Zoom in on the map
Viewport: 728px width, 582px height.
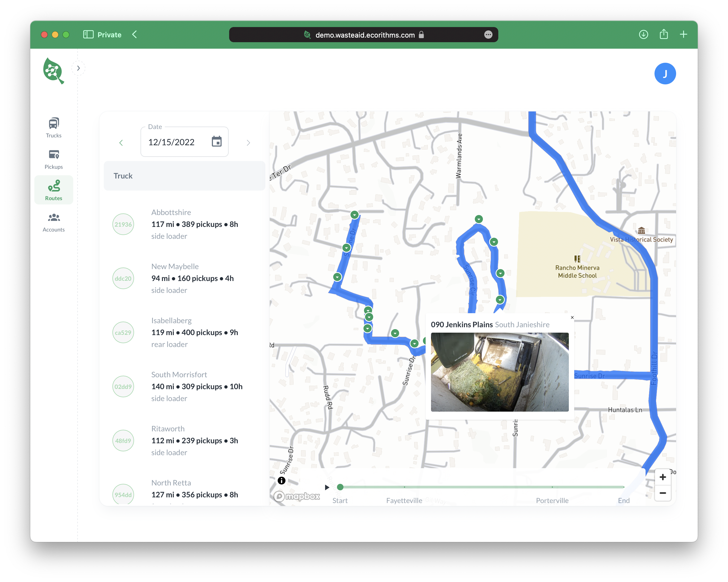(663, 477)
